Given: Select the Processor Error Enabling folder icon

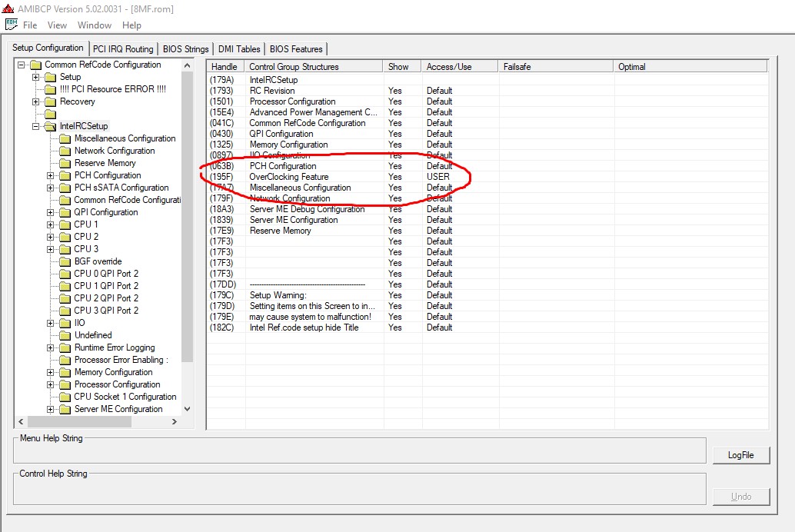Looking at the screenshot, I should pyautogui.click(x=65, y=360).
